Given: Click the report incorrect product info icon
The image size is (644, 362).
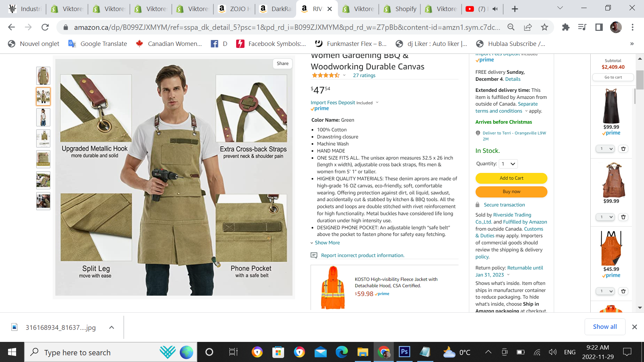Looking at the screenshot, I should [314, 255].
